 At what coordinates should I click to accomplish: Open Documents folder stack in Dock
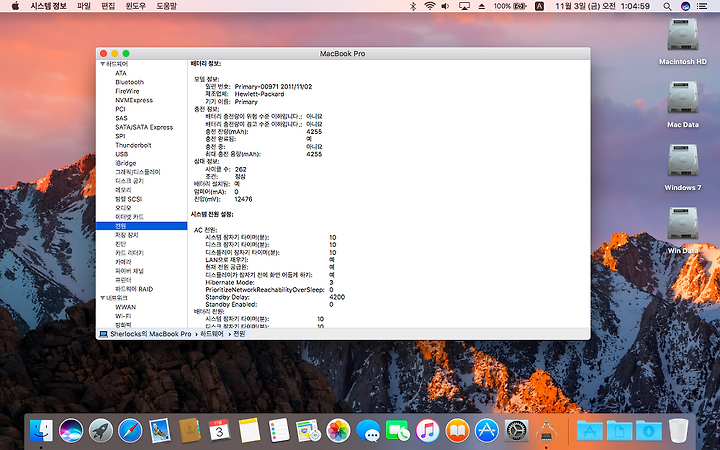tap(619, 431)
